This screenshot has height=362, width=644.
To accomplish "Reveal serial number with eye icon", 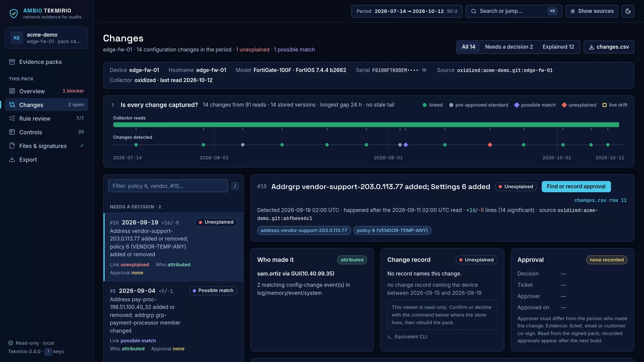I will (x=424, y=70).
